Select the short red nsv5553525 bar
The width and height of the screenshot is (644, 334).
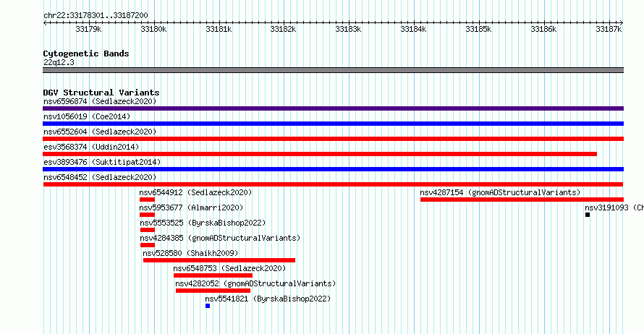(148, 230)
